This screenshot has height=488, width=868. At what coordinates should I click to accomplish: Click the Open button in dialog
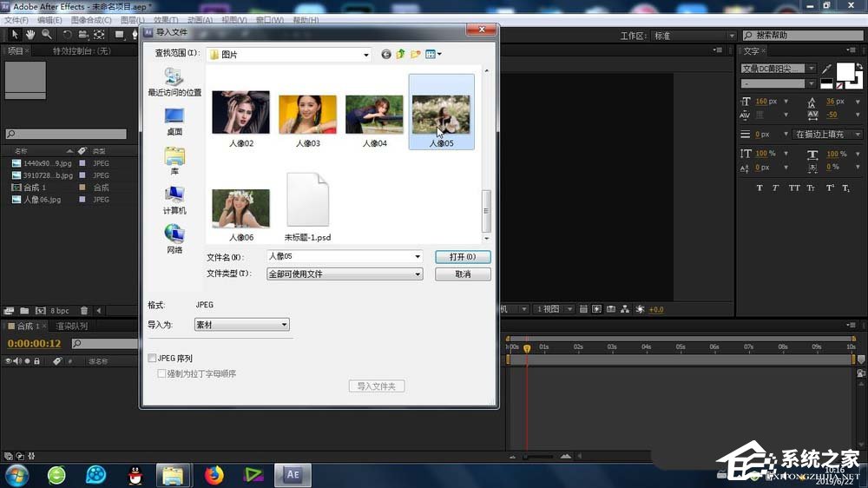[463, 257]
